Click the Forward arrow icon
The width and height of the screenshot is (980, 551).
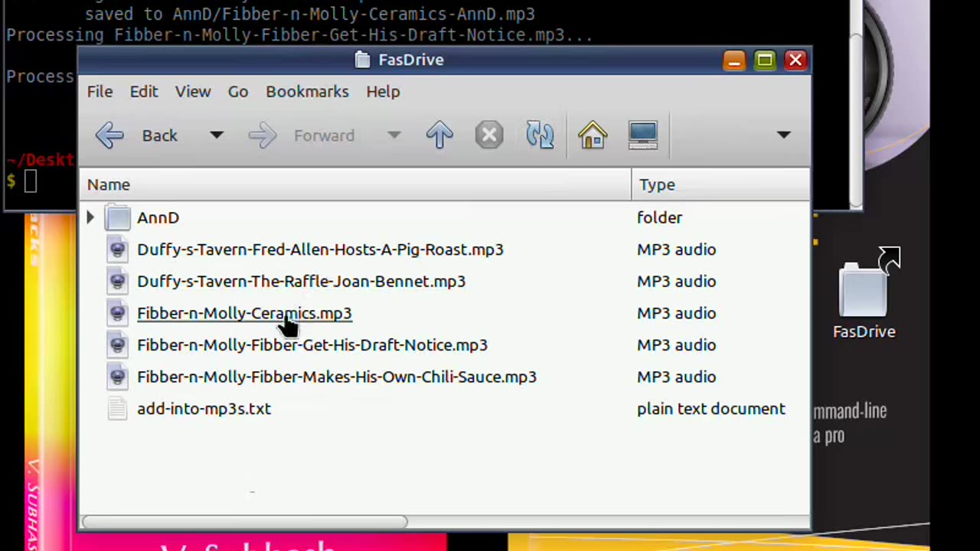[x=262, y=135]
